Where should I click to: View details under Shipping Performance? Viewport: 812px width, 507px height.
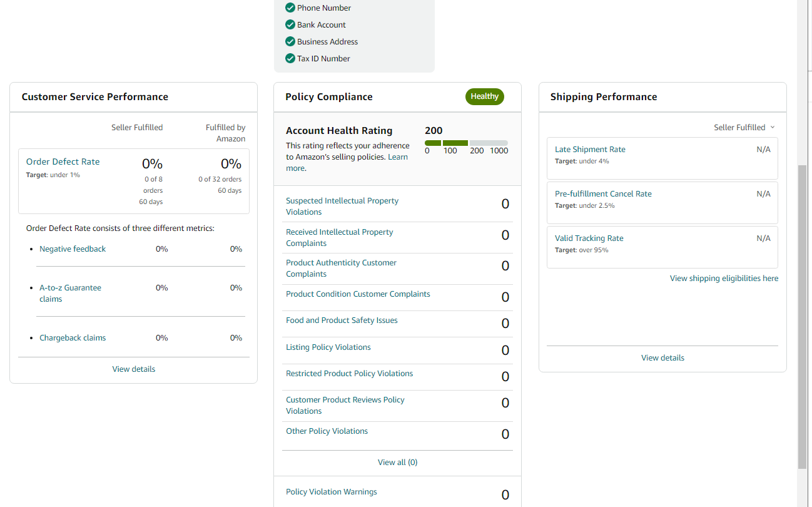[662, 357]
